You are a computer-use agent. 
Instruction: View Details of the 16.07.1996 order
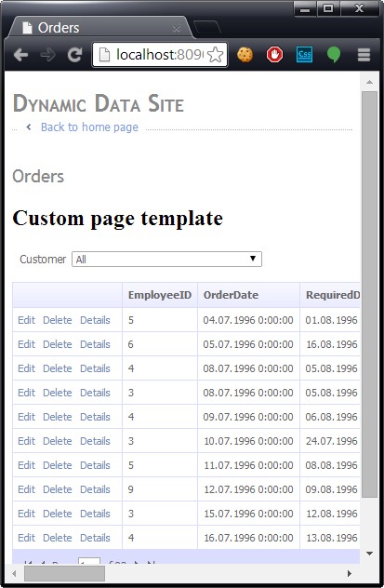click(95, 538)
